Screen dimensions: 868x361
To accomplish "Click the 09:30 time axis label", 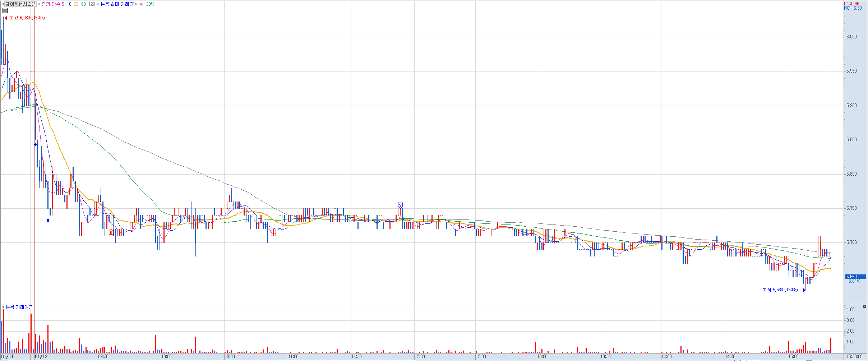I will [103, 357].
